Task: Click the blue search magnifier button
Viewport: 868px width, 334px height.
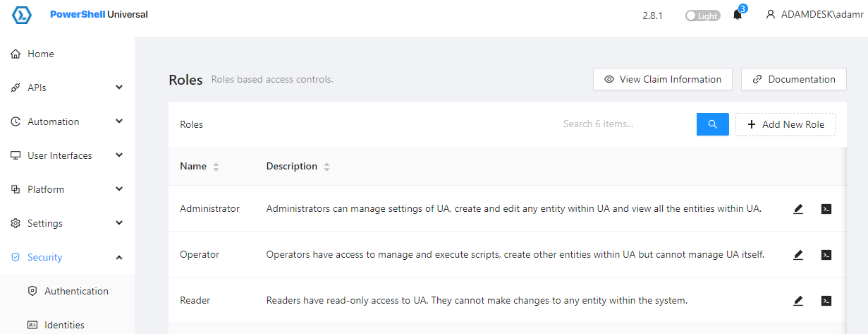Action: click(x=713, y=124)
